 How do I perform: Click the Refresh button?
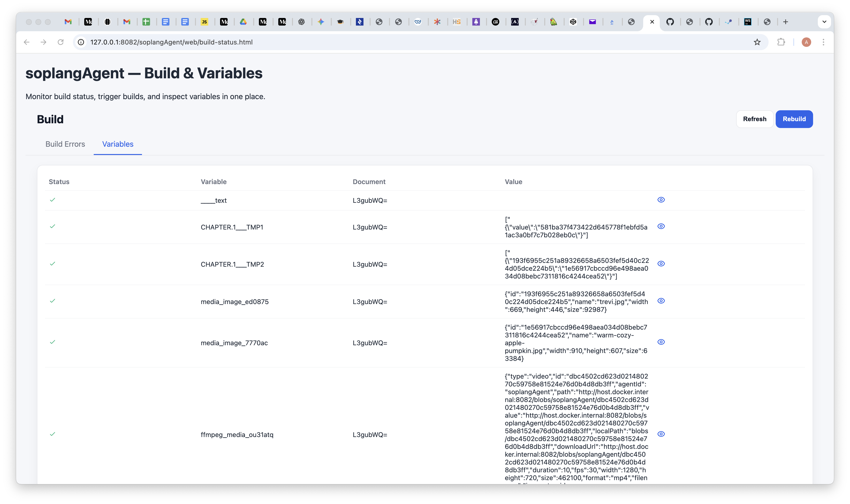[754, 119]
